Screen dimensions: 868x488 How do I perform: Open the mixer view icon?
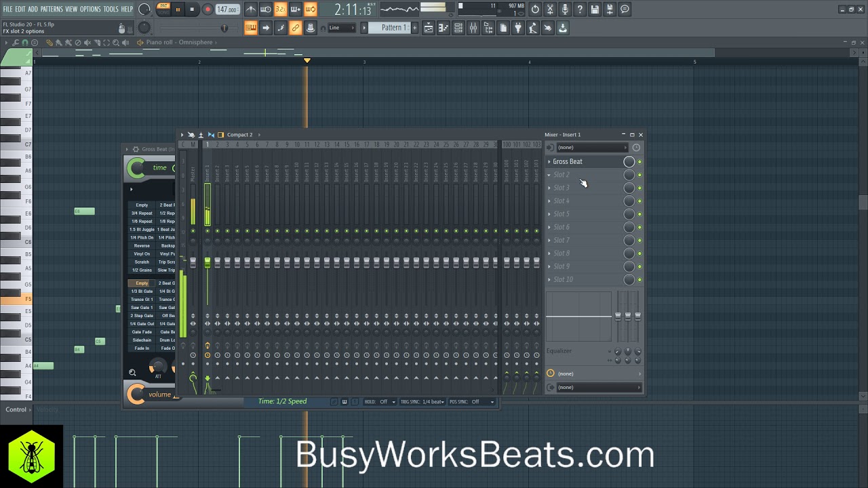pyautogui.click(x=473, y=28)
